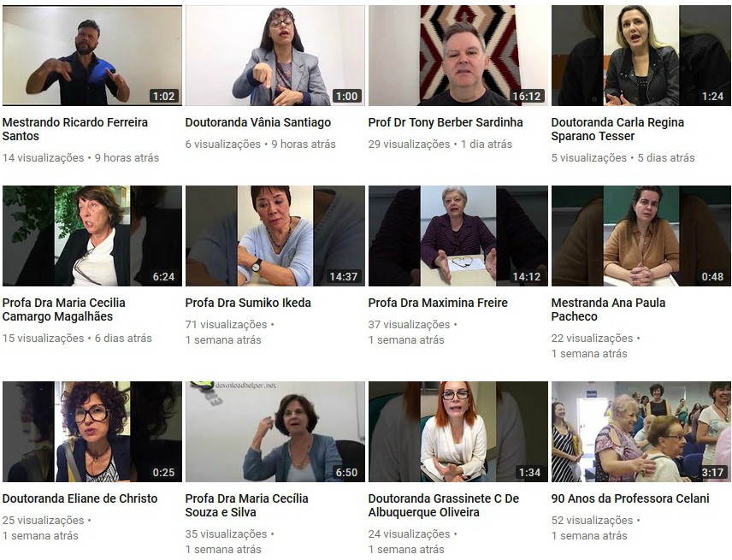Open Doutoranda Eliane de Christo thumbnail
Viewport: 732px width, 560px height.
coord(92,432)
